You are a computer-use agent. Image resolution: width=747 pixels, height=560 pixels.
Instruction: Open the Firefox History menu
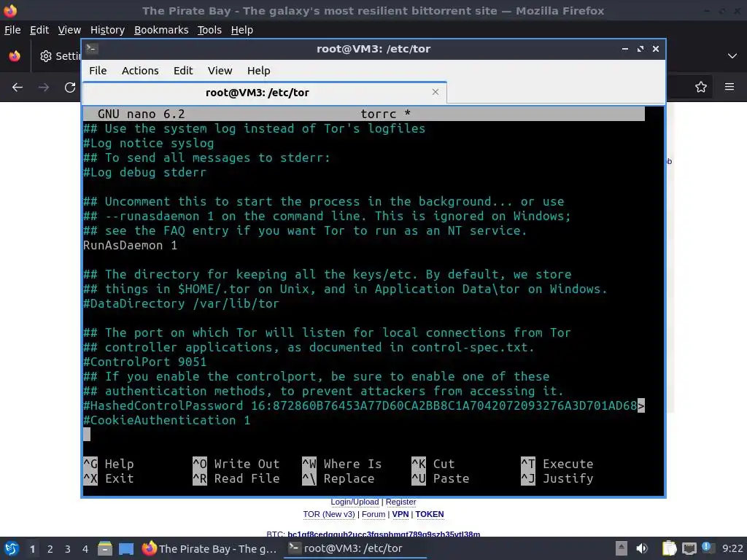coord(107,30)
